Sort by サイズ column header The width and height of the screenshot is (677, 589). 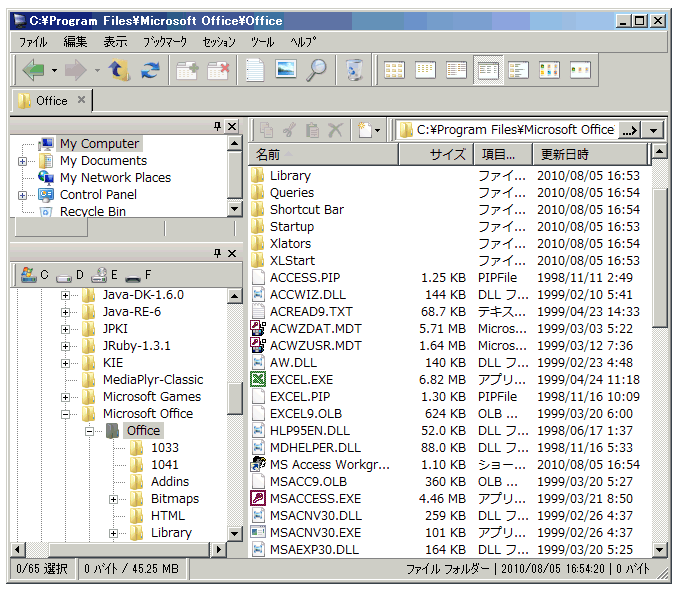[436, 154]
